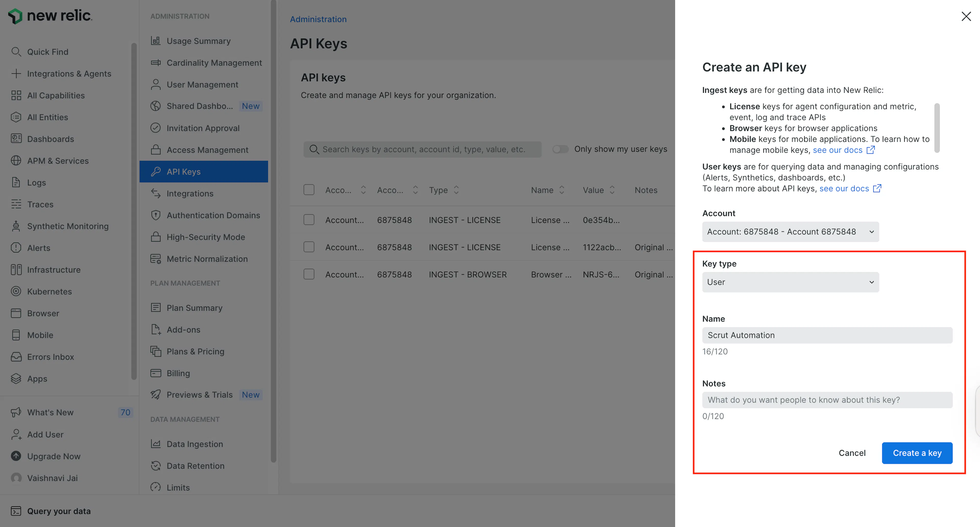Open the Query your data icon
Screen dimensions: 980x527
click(16, 511)
